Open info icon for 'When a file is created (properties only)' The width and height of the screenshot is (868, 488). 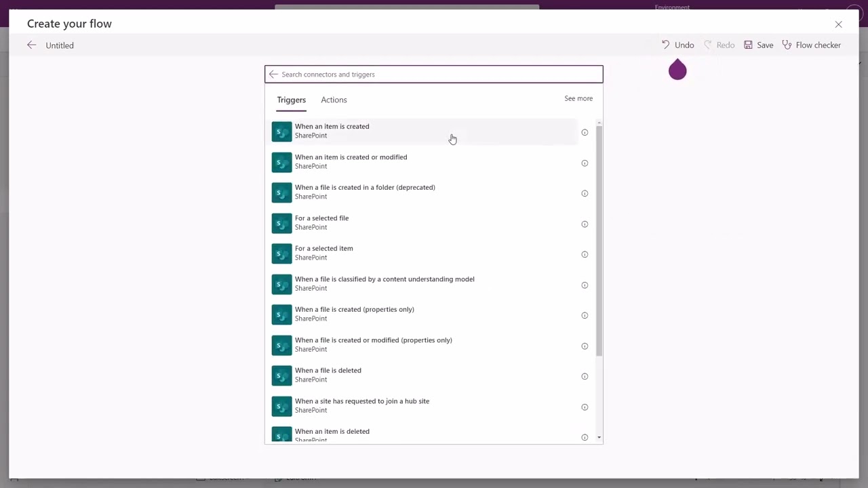pyautogui.click(x=585, y=315)
